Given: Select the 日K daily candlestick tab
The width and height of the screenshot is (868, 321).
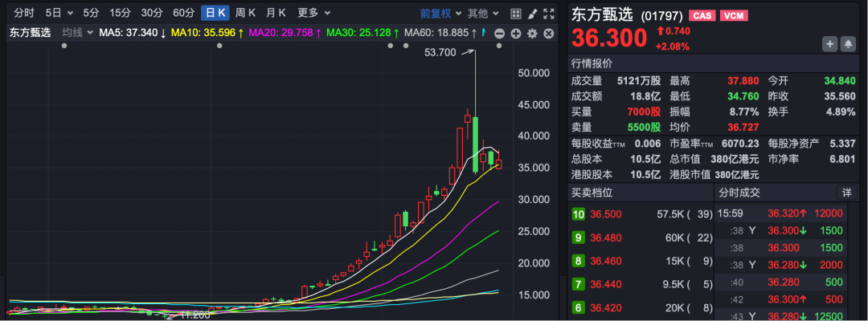Looking at the screenshot, I should [215, 13].
